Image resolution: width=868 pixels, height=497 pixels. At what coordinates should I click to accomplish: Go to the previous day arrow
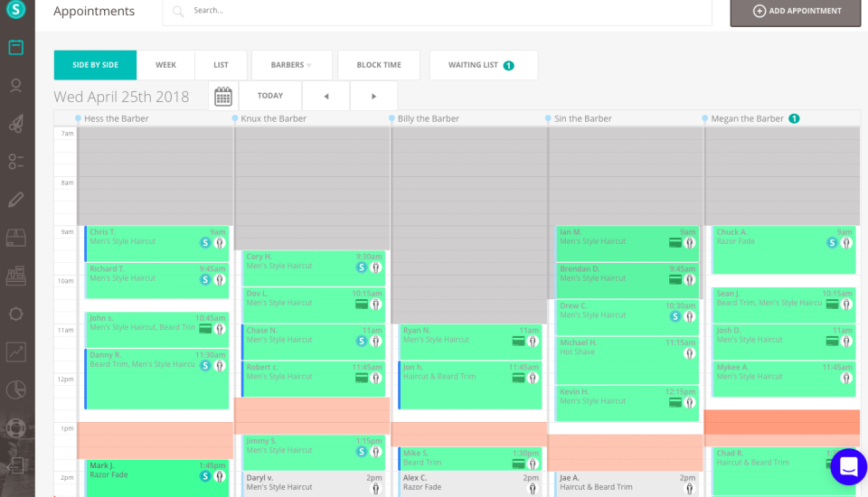coord(326,96)
